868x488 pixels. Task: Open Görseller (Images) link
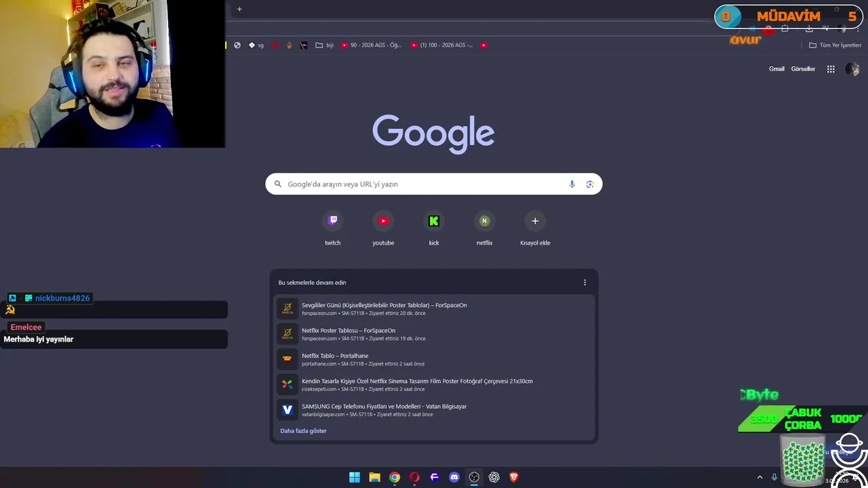[x=803, y=69]
